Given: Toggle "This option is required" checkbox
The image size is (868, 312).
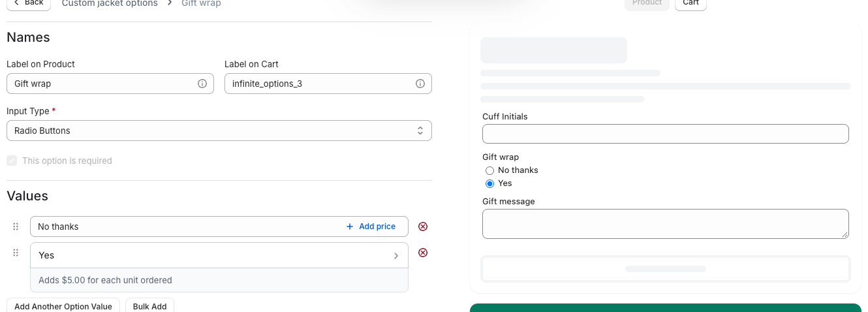Looking at the screenshot, I should click(12, 161).
